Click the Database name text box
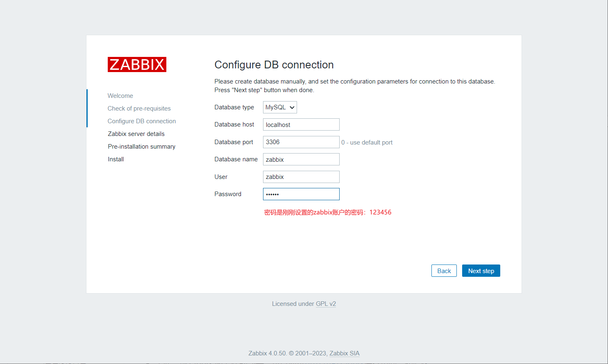Viewport: 608px width, 364px height. 301,160
